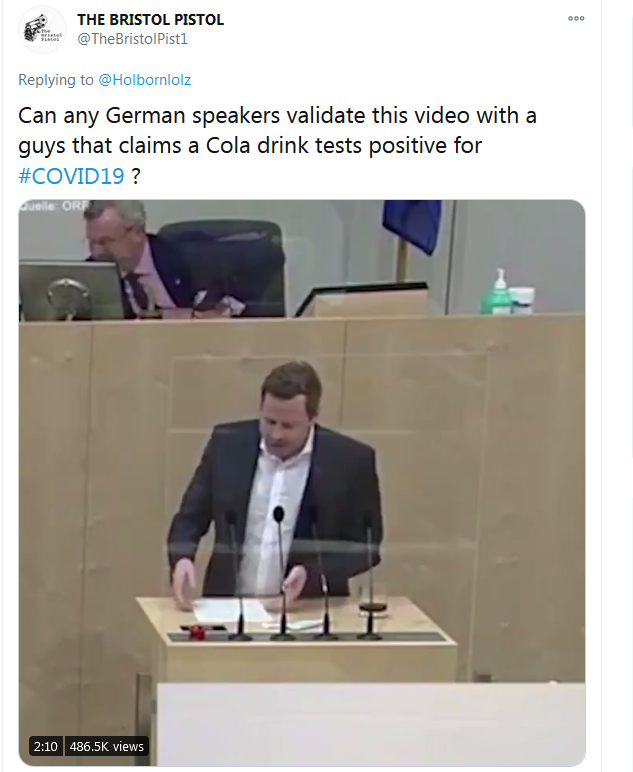Click The Bristol Pistol profile avatar

pos(42,30)
